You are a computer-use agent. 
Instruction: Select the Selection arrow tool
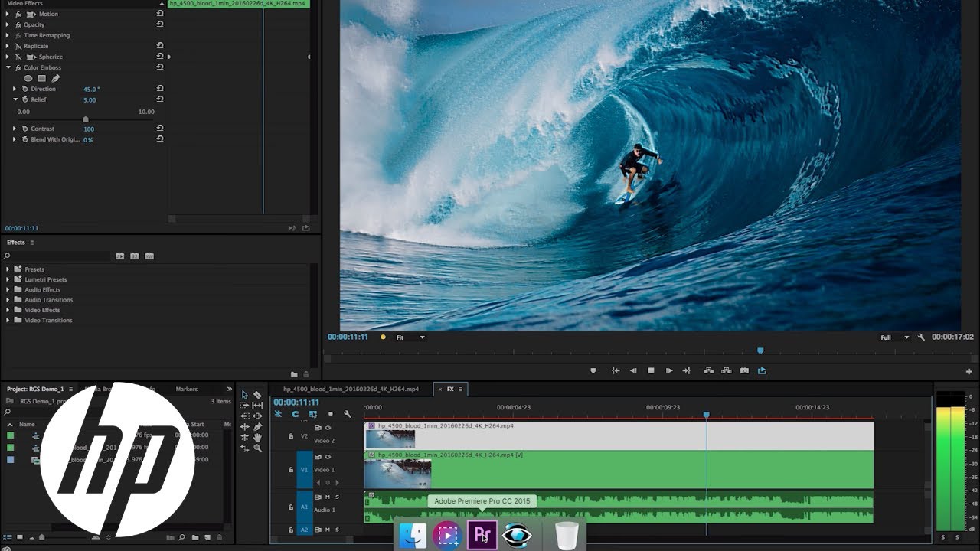[245, 395]
